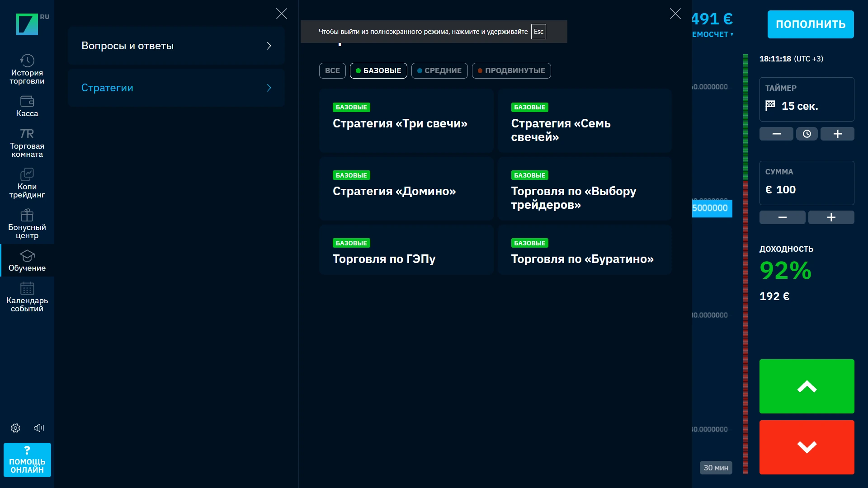Close the left education menu panel
Viewport: 868px width, 488px height.
pos(282,14)
